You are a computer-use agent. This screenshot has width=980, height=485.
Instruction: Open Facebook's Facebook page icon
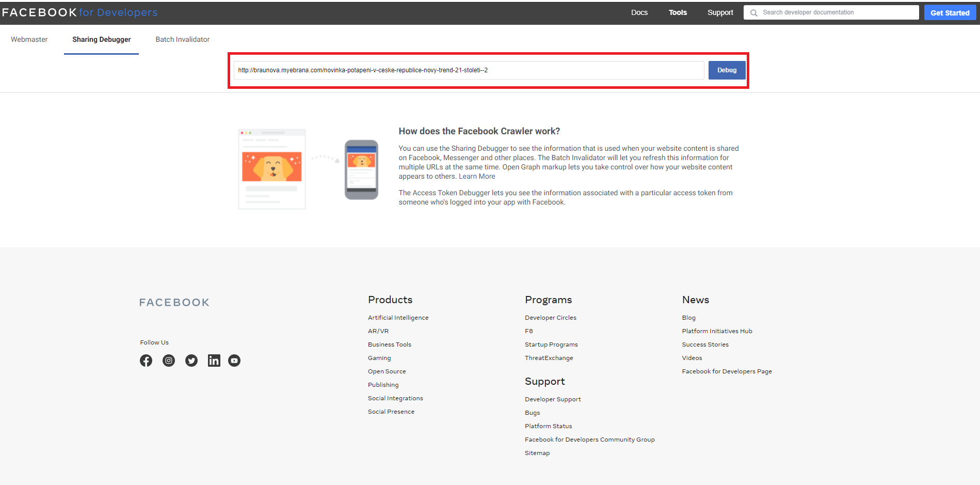pos(146,361)
